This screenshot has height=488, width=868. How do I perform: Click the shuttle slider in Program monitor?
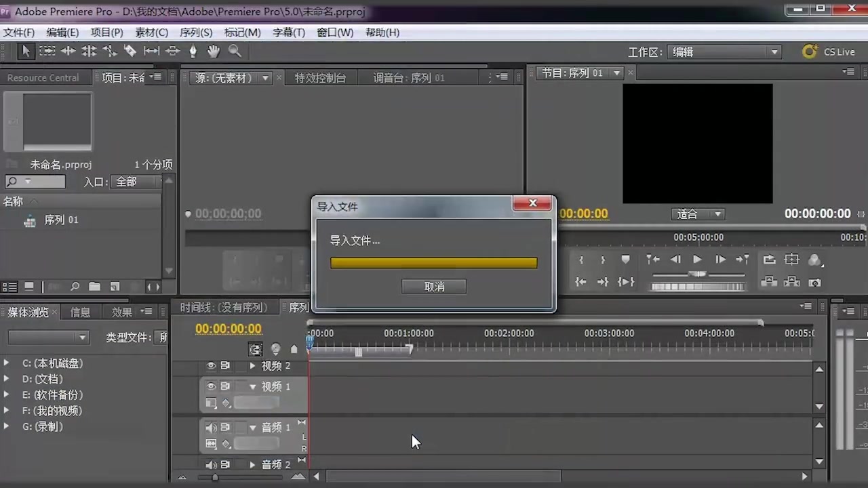(698, 274)
